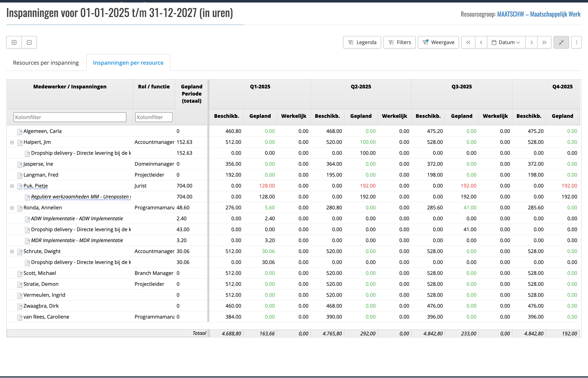
Task: Open the Filters panel
Action: pos(399,42)
